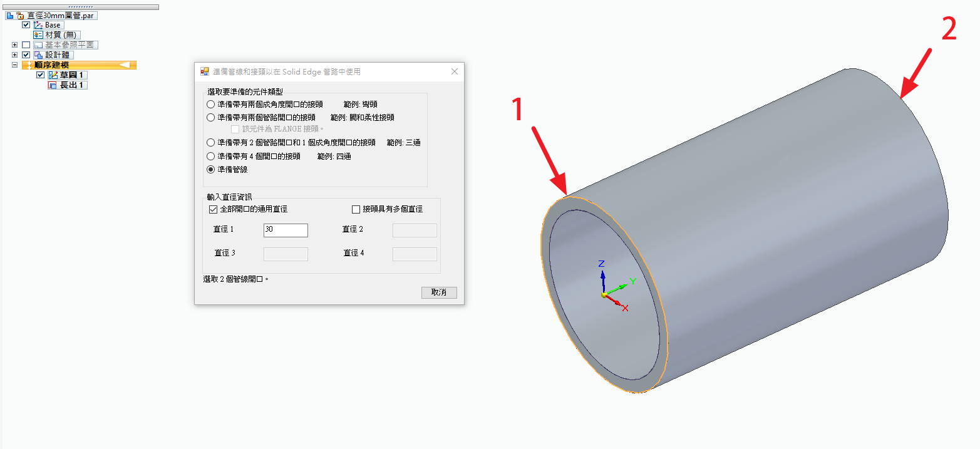The width and height of the screenshot is (980, 449).
Task: Collapse the 順序建模 tree section
Action: pos(14,65)
